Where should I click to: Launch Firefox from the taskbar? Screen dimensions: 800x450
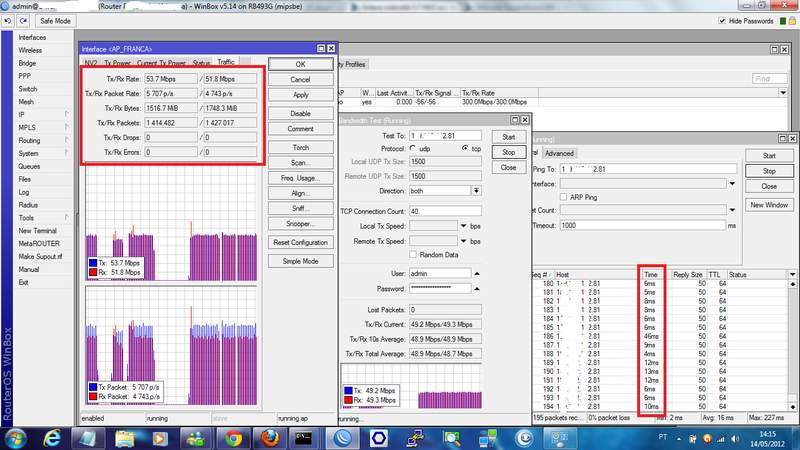(x=271, y=437)
